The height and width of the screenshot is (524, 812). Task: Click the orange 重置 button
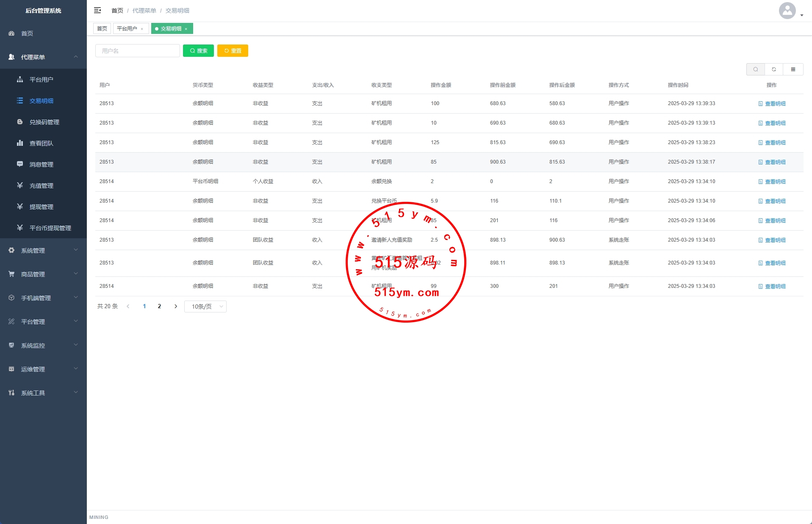[233, 51]
